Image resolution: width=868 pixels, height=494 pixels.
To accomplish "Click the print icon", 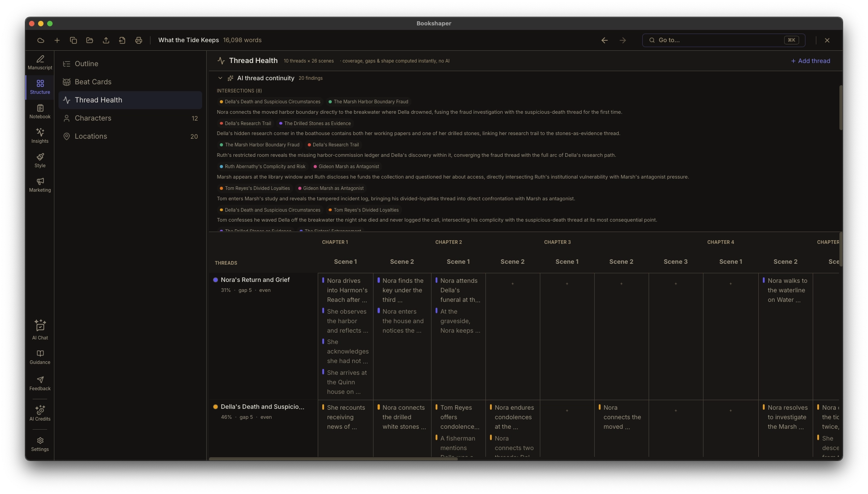I will point(139,40).
